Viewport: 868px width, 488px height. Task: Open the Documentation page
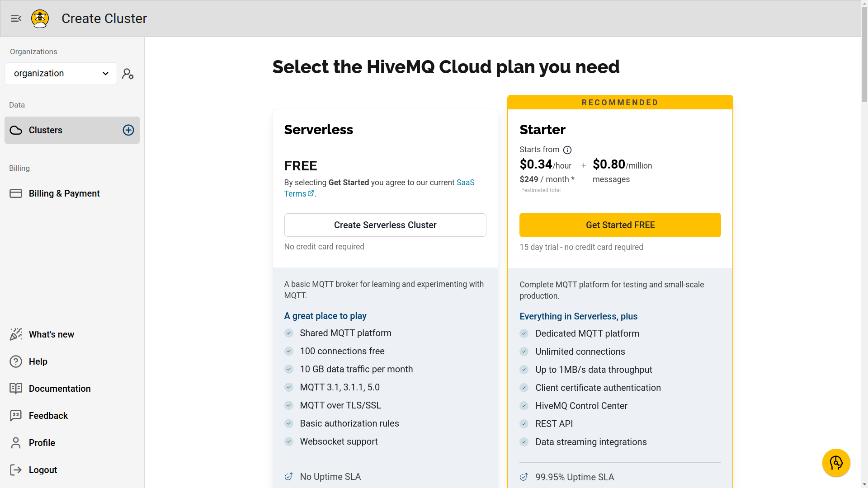pos(60,389)
